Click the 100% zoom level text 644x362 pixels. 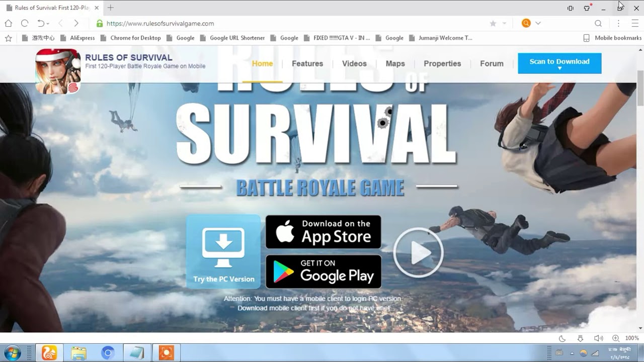(632, 338)
